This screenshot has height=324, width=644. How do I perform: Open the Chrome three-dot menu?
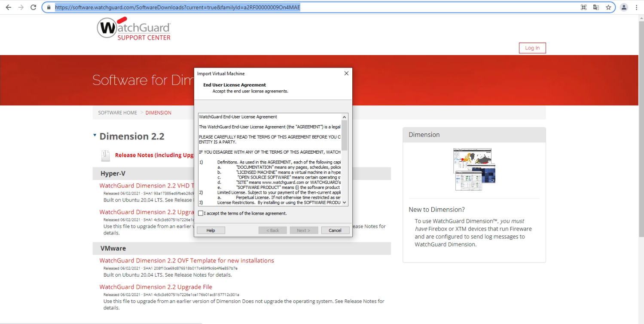(x=636, y=7)
